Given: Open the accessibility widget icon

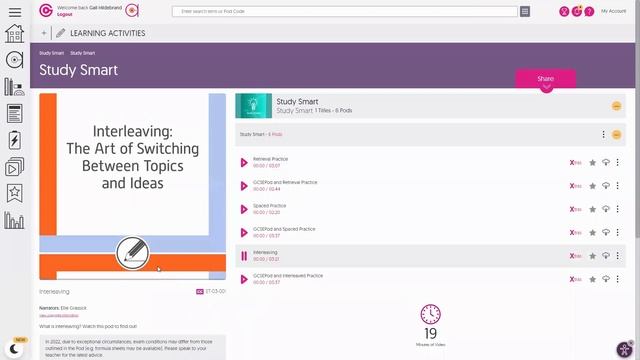Looking at the screenshot, I should tap(624, 349).
